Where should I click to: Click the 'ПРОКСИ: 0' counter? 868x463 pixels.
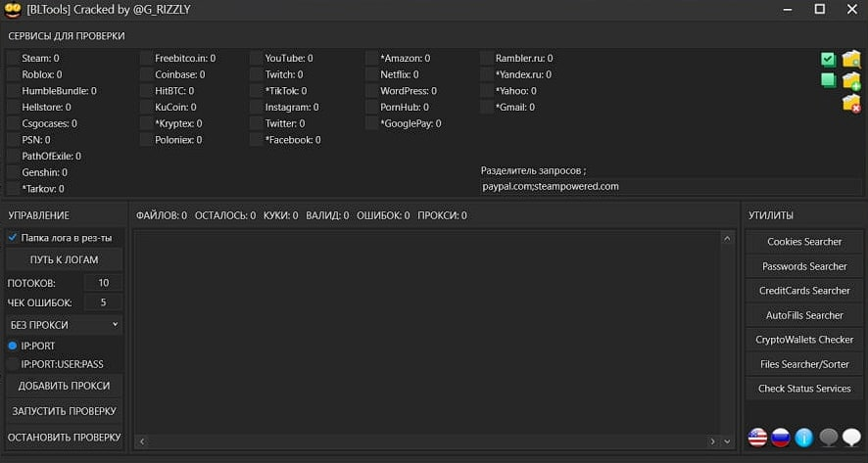pos(442,215)
